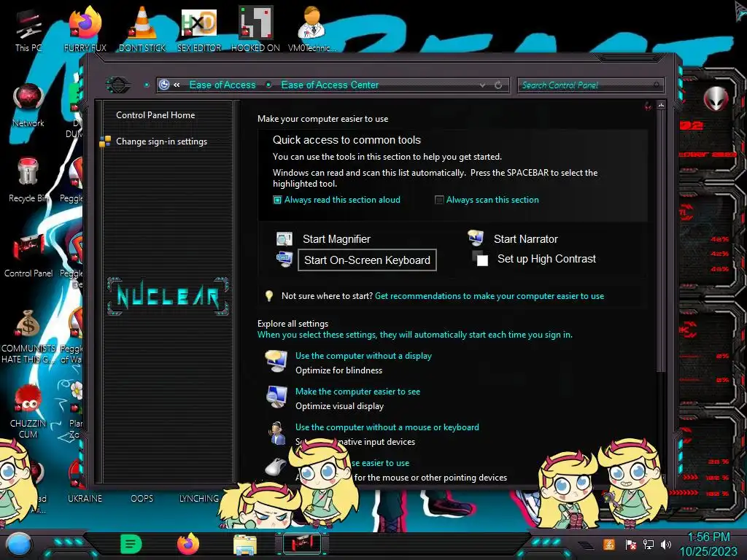The height and width of the screenshot is (560, 747).
Task: Click the back navigation orb in Control Panel
Action: tap(117, 85)
